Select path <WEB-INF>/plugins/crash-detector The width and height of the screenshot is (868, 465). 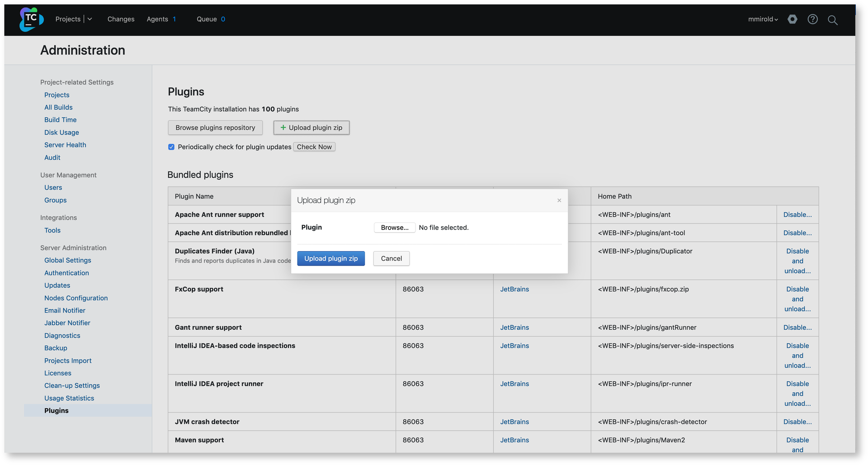point(652,422)
